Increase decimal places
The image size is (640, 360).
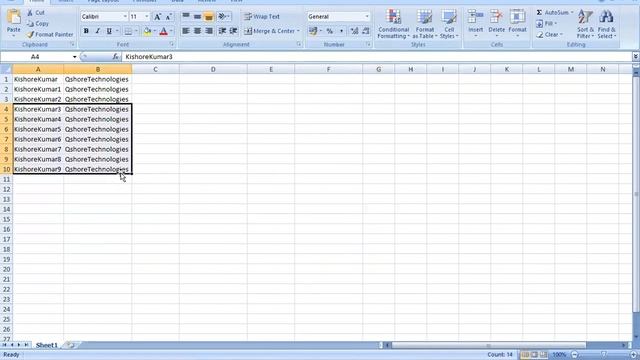click(354, 31)
